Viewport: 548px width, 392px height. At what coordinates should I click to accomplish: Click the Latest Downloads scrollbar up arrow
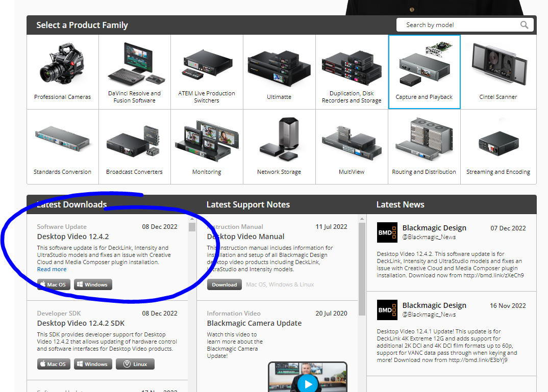click(x=192, y=219)
